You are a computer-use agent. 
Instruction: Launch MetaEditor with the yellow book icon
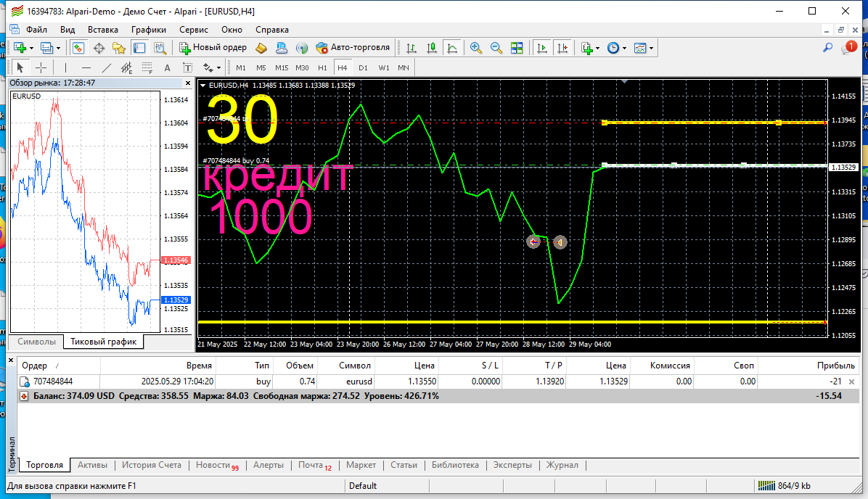261,48
